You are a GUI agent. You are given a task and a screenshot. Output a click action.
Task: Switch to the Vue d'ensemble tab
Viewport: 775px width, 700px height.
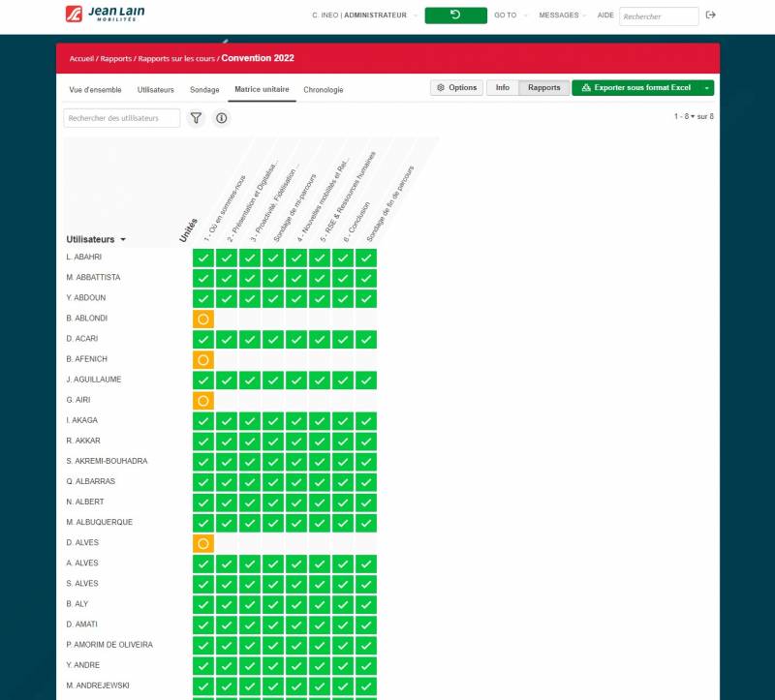pos(95,89)
